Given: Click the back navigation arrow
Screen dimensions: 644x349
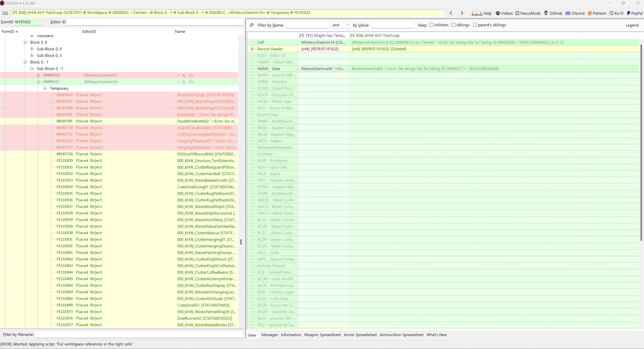Looking at the screenshot, I should [x=451, y=13].
